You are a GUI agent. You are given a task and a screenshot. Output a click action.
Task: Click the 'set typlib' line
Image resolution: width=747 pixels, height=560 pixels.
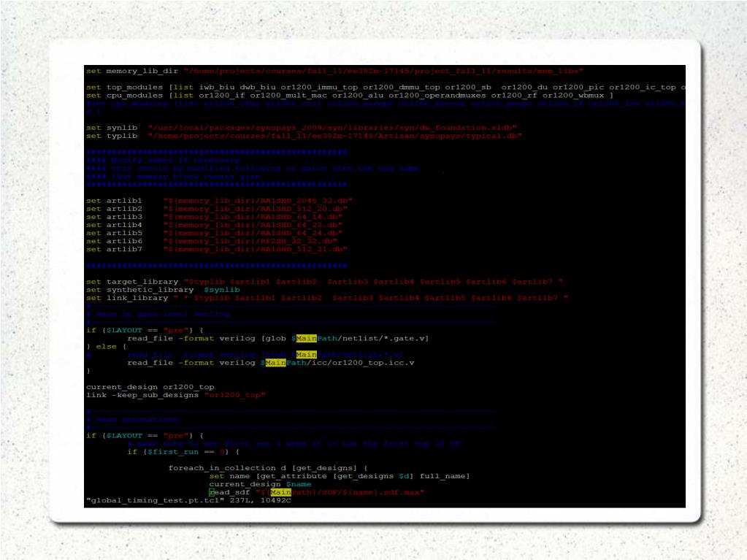pyautogui.click(x=304, y=136)
